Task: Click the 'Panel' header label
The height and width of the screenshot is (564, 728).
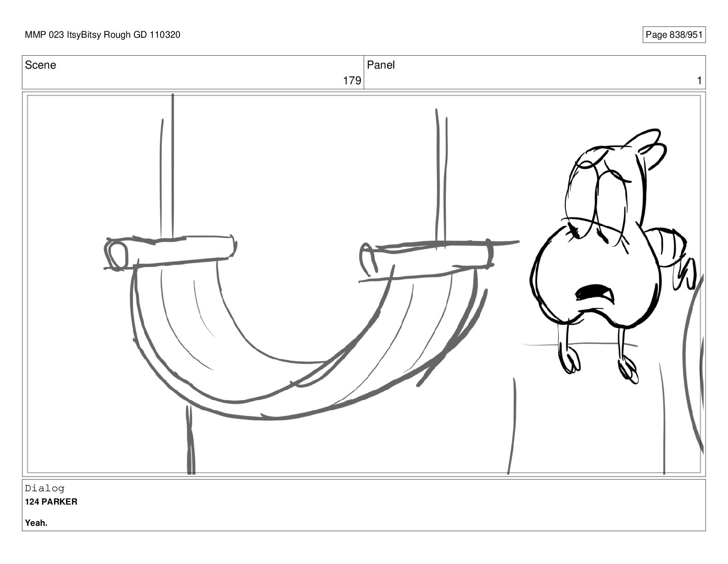Action: (381, 65)
